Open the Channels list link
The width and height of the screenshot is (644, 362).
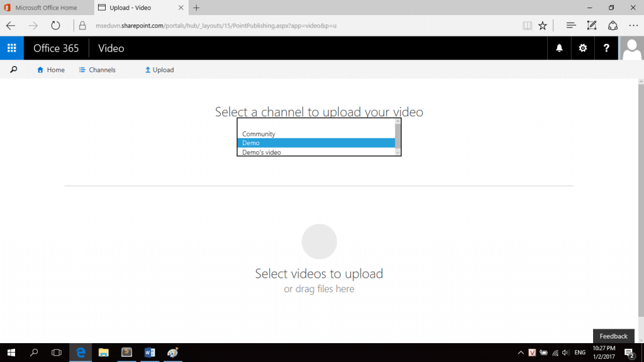pos(97,70)
